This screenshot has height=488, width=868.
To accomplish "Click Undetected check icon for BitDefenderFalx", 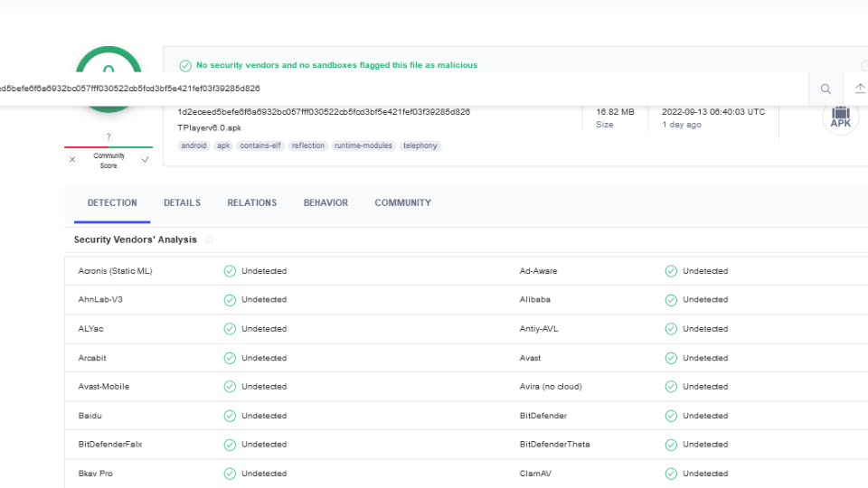I will click(230, 445).
